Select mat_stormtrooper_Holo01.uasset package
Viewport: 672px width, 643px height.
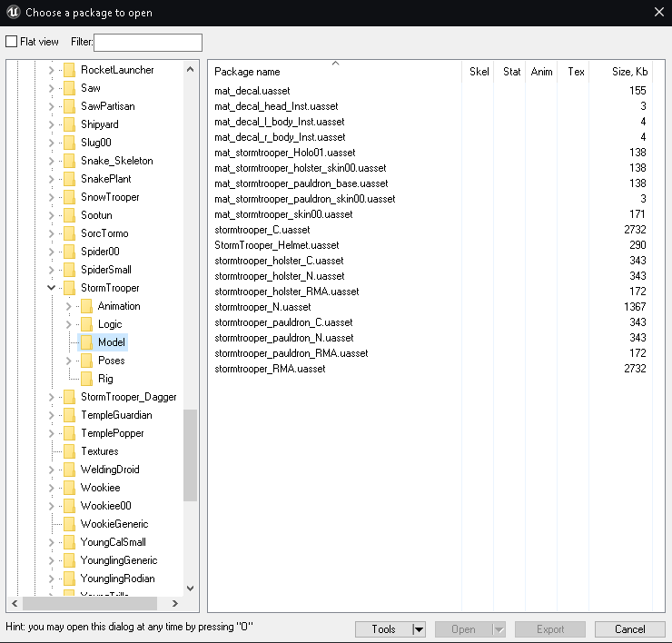285,153
